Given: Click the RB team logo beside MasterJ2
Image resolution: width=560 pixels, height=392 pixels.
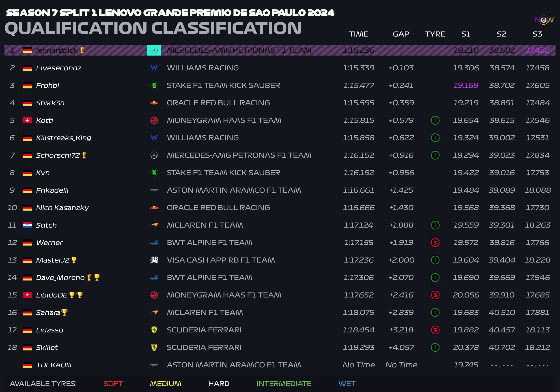Looking at the screenshot, I should tap(154, 260).
